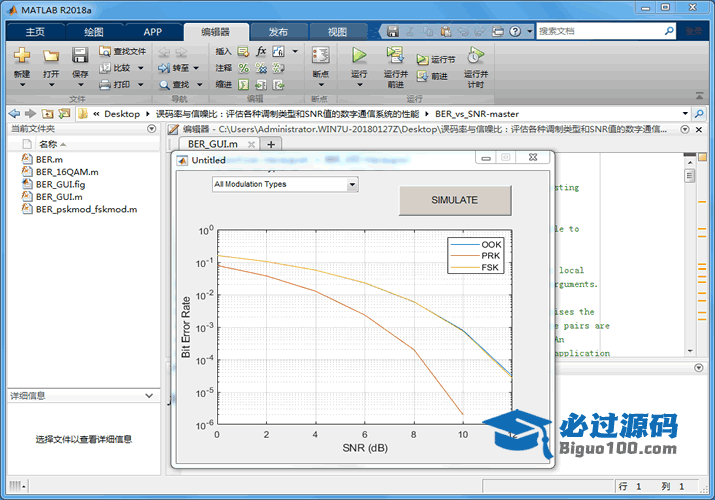This screenshot has width=715, height=500.
Task: Open the address bar path history dropdown
Action: 685,113
